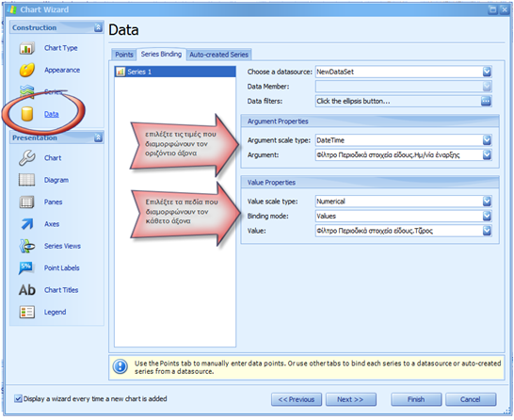Click the Series 1 bar chart icon
This screenshot has height=420, width=514.
pyautogui.click(x=120, y=72)
